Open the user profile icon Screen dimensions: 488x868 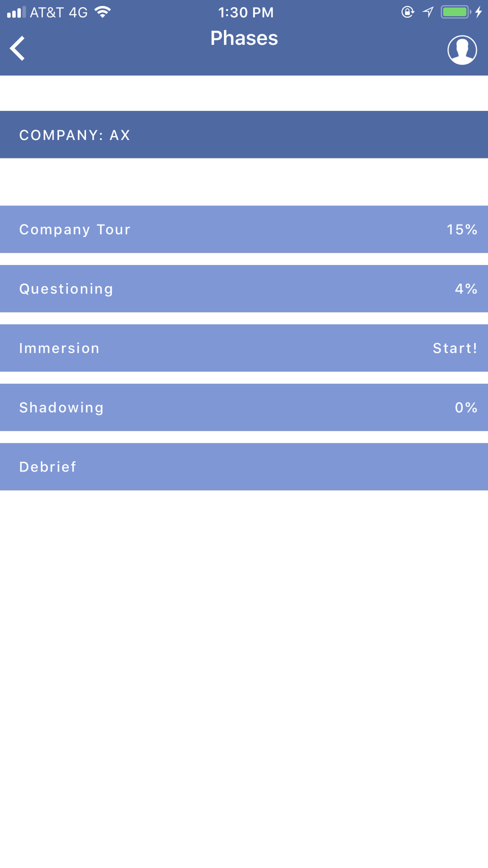pos(462,50)
